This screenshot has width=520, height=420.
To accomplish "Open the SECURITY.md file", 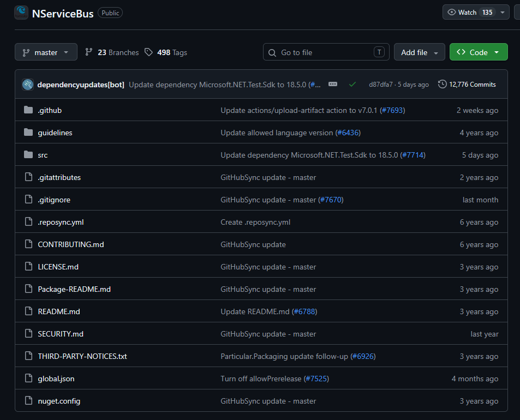I will point(61,334).
